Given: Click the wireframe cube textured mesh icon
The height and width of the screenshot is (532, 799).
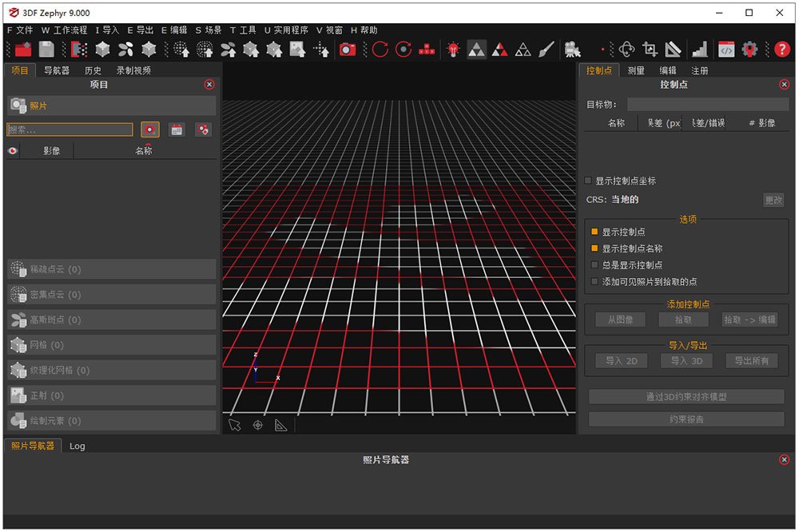Looking at the screenshot, I should [149, 50].
